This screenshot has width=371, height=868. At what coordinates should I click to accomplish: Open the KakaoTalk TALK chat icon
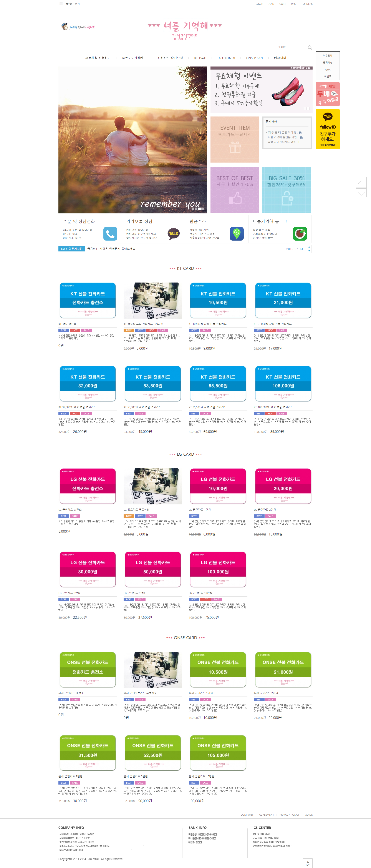(174, 233)
